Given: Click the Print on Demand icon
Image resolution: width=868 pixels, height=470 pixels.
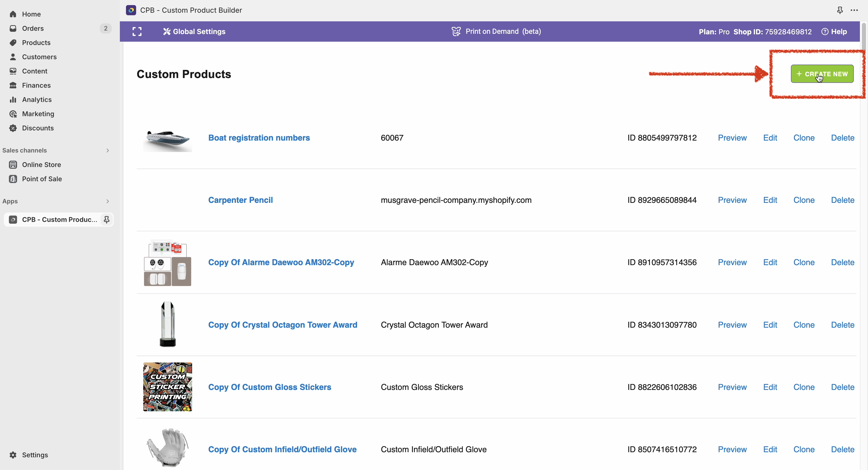Looking at the screenshot, I should point(456,32).
